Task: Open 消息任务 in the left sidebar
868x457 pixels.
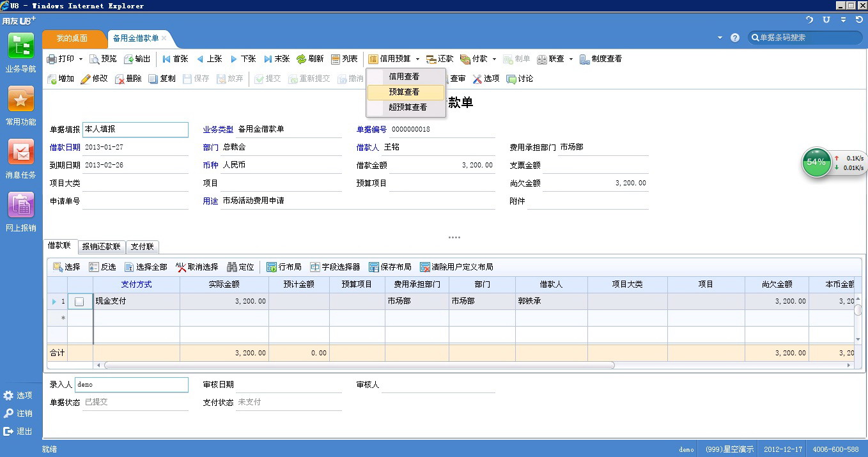Action: (20, 159)
